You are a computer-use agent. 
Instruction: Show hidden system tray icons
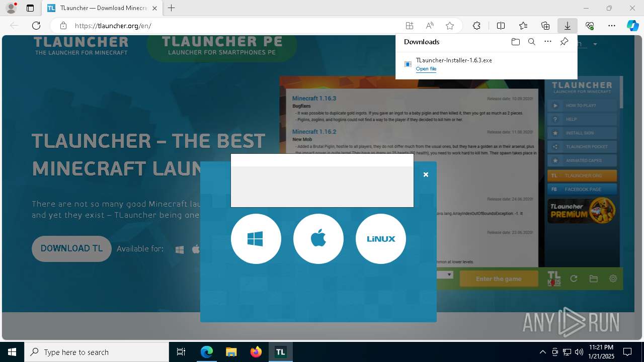coord(542,352)
